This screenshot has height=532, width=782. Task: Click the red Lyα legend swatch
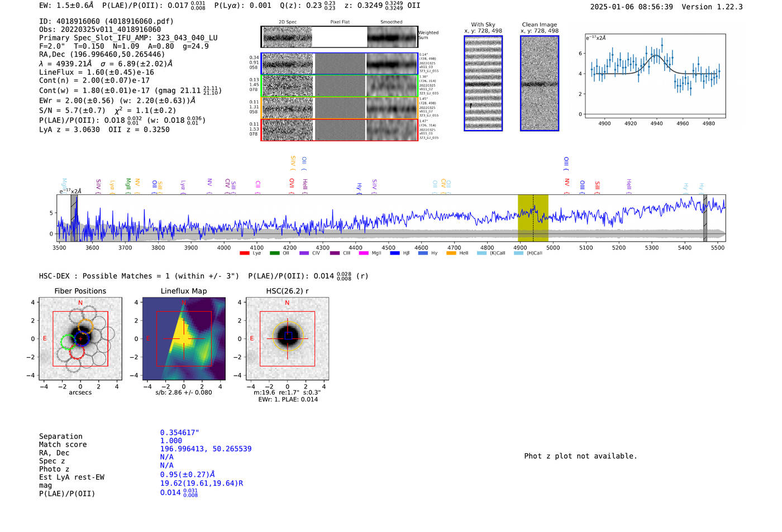[x=244, y=253]
